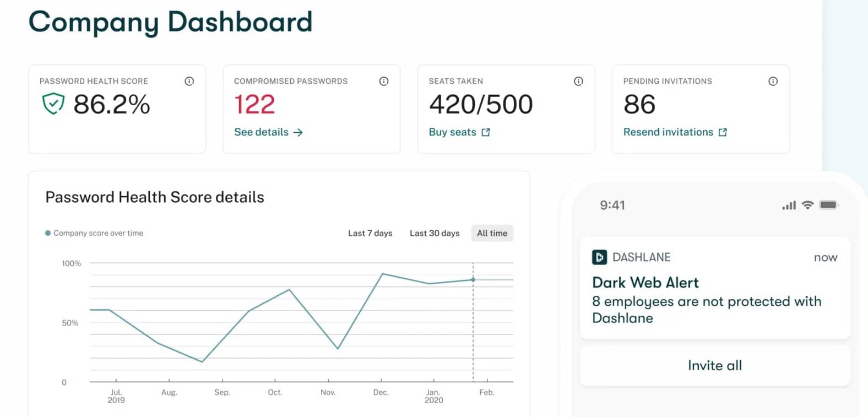The width and height of the screenshot is (868, 417).
Task: Click the 420/500 seats value
Action: pyautogui.click(x=481, y=104)
